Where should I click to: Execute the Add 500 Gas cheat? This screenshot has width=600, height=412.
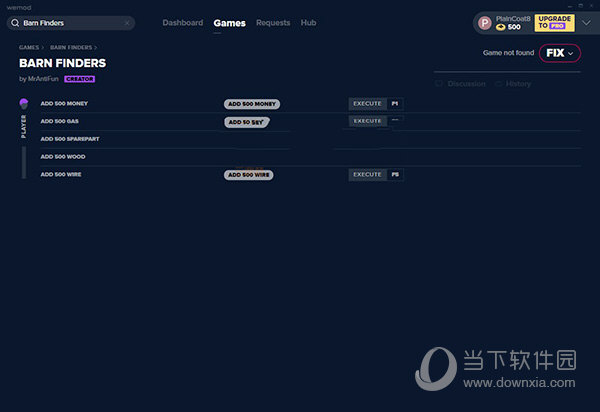coord(367,121)
